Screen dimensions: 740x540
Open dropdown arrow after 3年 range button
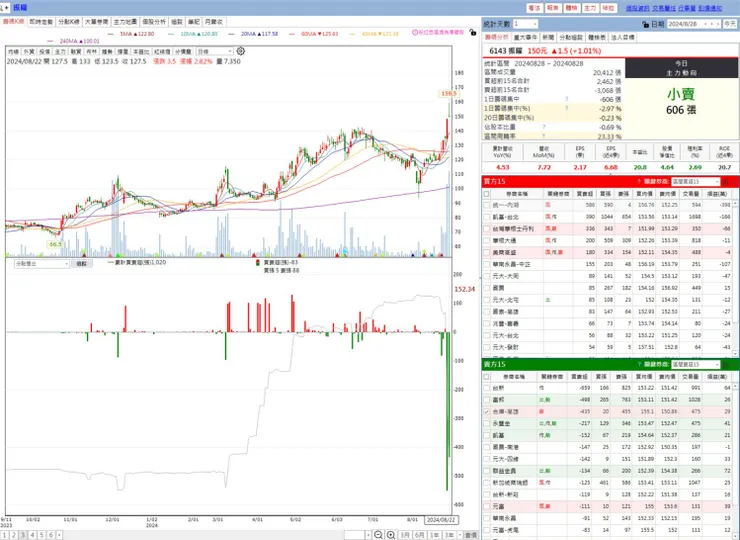[459, 535]
